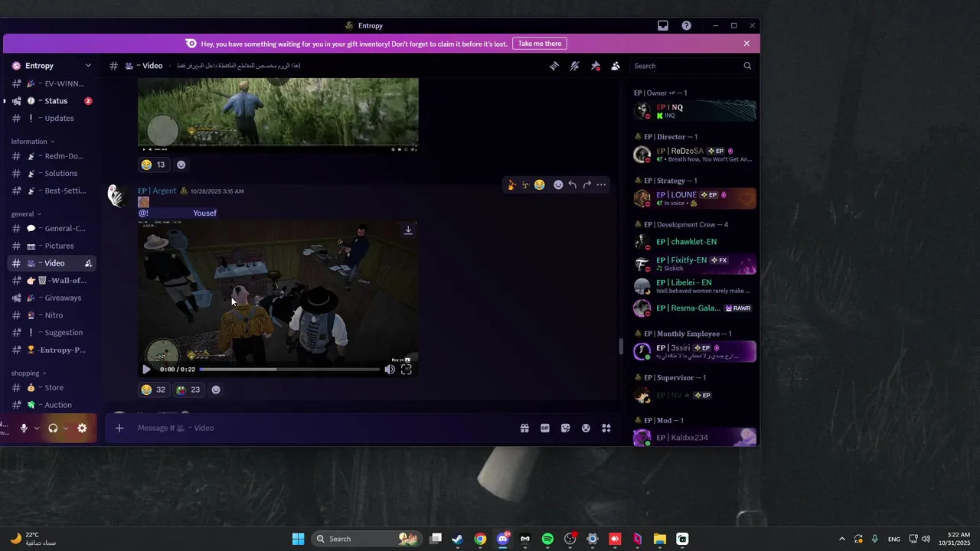
Task: Click invite people icon on Video channel
Action: 88,263
